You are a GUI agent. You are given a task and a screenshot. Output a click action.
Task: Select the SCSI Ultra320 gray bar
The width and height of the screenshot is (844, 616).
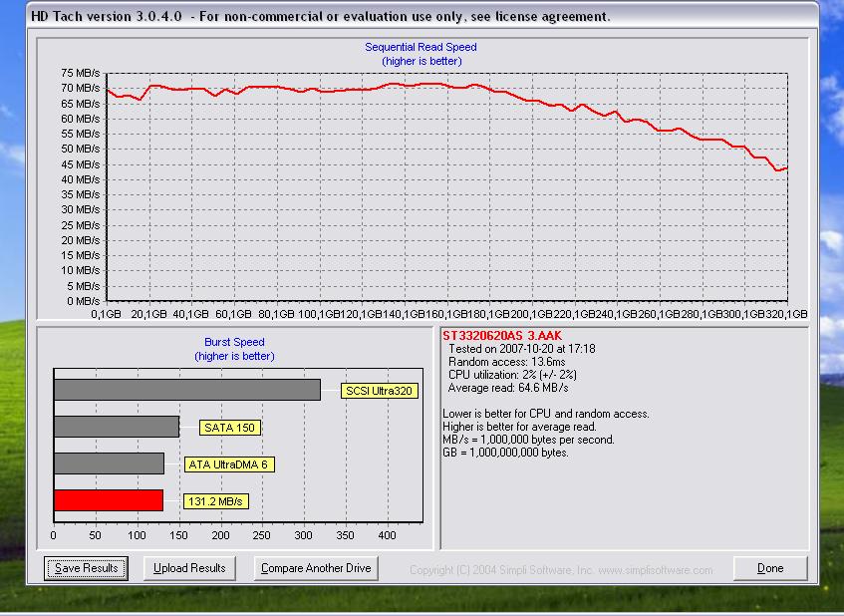[x=186, y=390]
